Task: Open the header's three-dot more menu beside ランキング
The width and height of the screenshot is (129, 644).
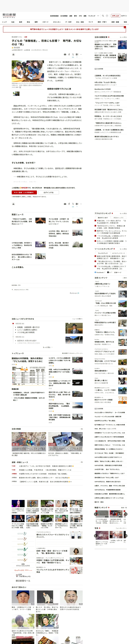Action: click(98, 16)
